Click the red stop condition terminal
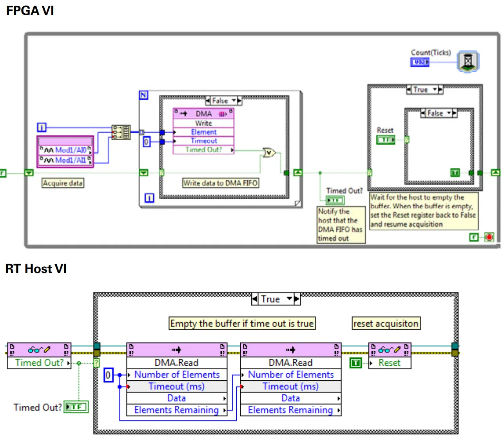Viewport: 504px width, 441px height. click(x=489, y=237)
